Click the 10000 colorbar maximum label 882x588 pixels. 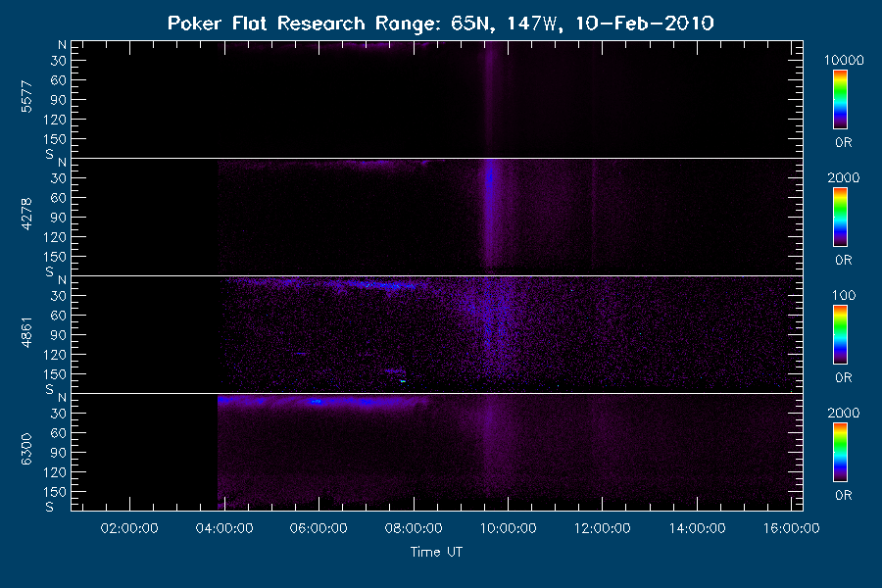[x=844, y=60]
